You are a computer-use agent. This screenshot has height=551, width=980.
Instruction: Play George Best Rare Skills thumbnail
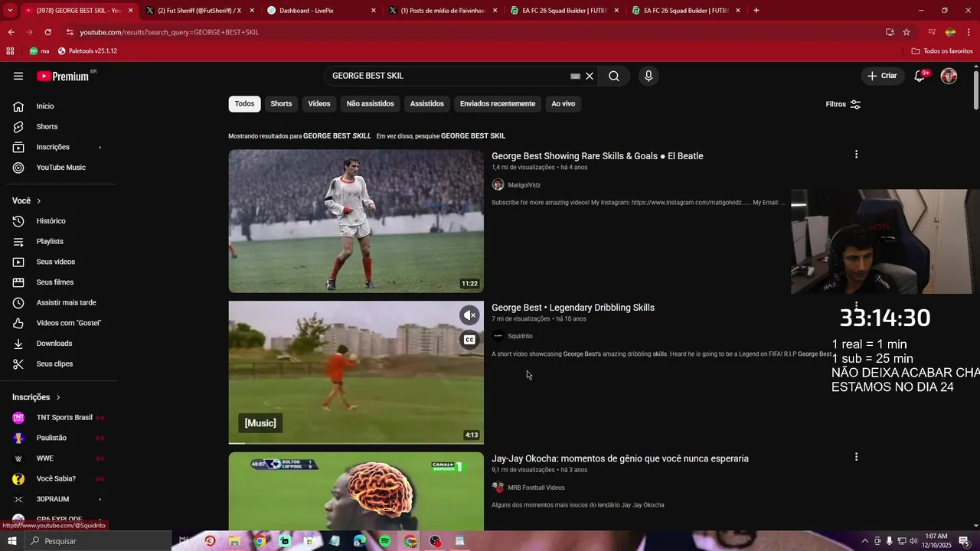[x=356, y=220]
